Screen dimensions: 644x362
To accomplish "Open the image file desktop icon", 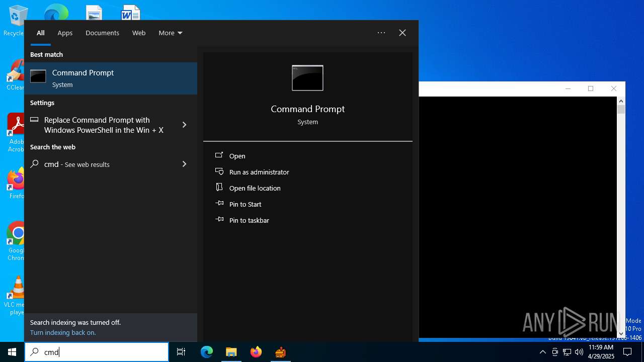I will pyautogui.click(x=94, y=12).
